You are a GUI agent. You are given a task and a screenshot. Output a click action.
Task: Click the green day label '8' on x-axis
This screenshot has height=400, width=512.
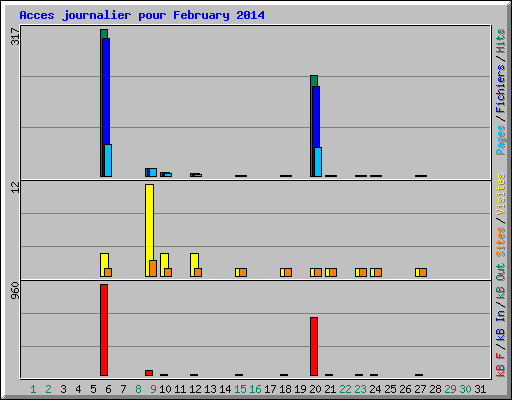138,389
